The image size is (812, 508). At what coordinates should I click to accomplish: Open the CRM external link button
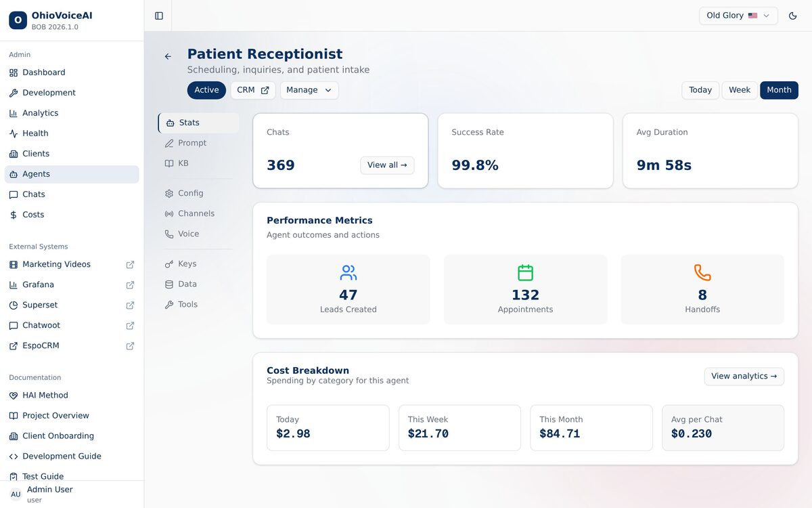(252, 90)
